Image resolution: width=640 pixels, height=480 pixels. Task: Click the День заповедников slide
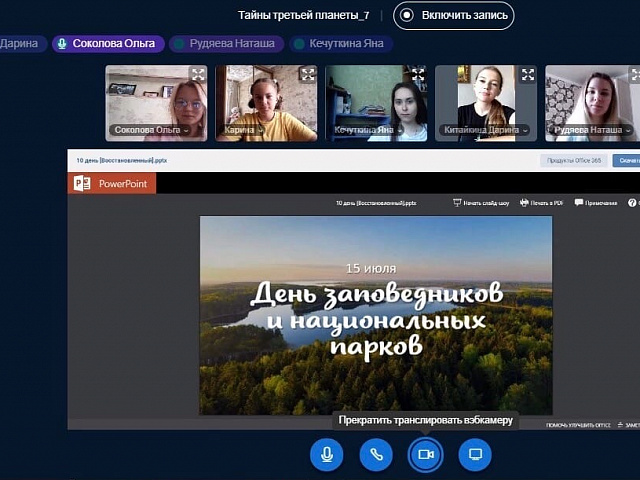(376, 316)
